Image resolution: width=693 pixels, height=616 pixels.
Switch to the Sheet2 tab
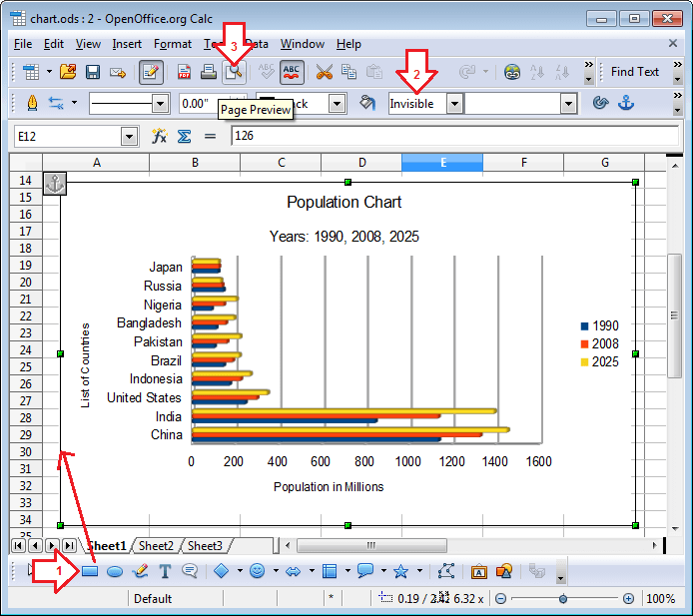pyautogui.click(x=155, y=545)
